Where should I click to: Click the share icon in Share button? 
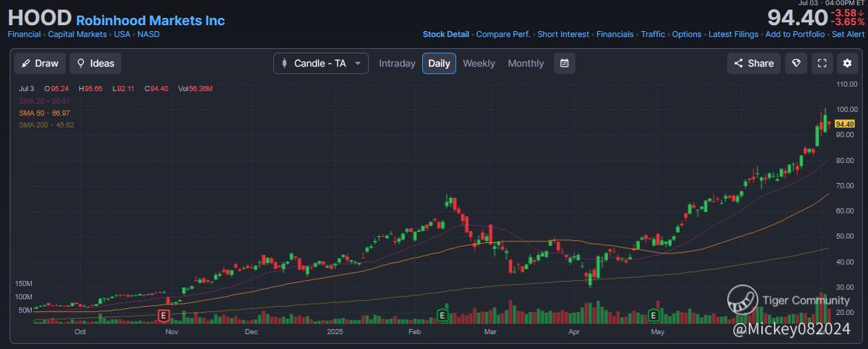click(x=738, y=63)
